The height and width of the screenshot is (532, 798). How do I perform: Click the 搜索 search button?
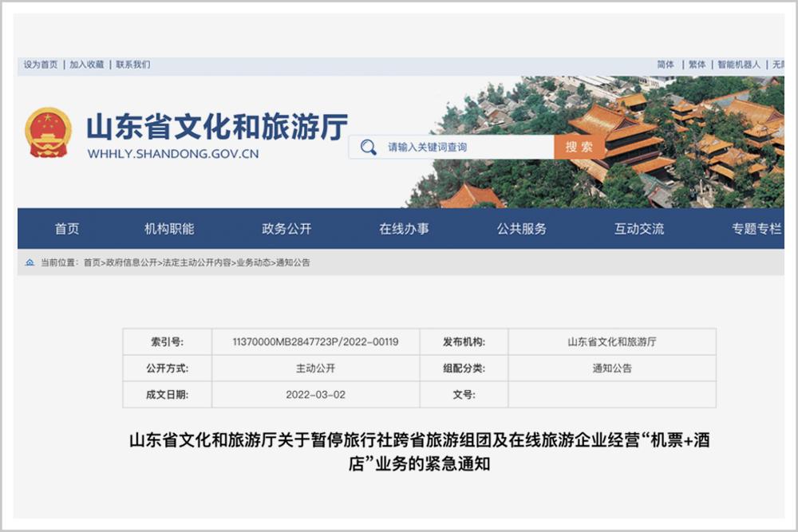click(579, 147)
